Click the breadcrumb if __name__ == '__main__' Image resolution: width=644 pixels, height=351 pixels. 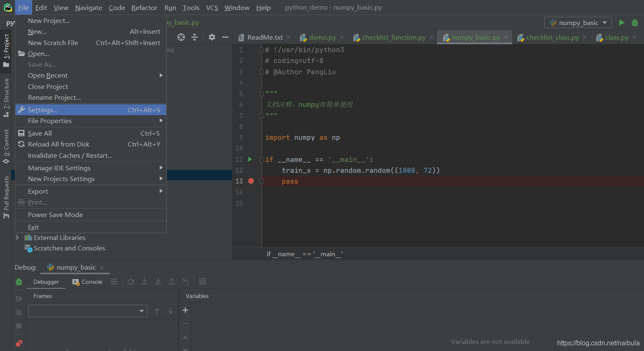click(x=305, y=254)
